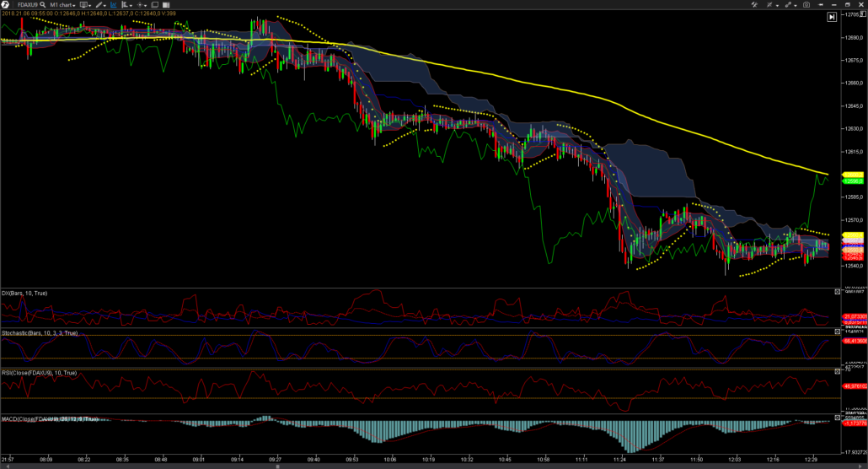The height and width of the screenshot is (469, 868).
Task: Toggle the split panel layout icon
Action: pyautogui.click(x=166, y=4)
